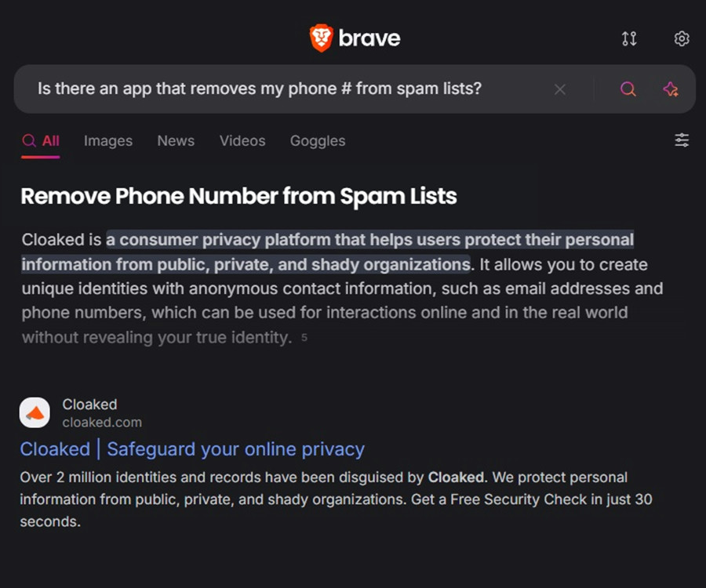Select the All tab
This screenshot has height=588, width=706.
tap(41, 141)
